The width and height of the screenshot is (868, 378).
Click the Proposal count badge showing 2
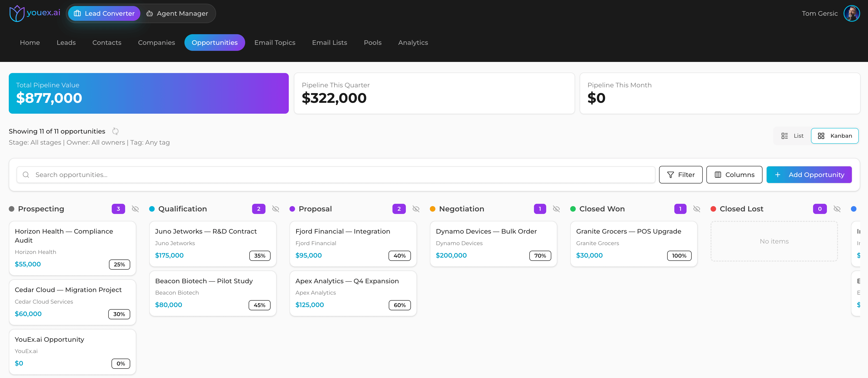pyautogui.click(x=399, y=209)
